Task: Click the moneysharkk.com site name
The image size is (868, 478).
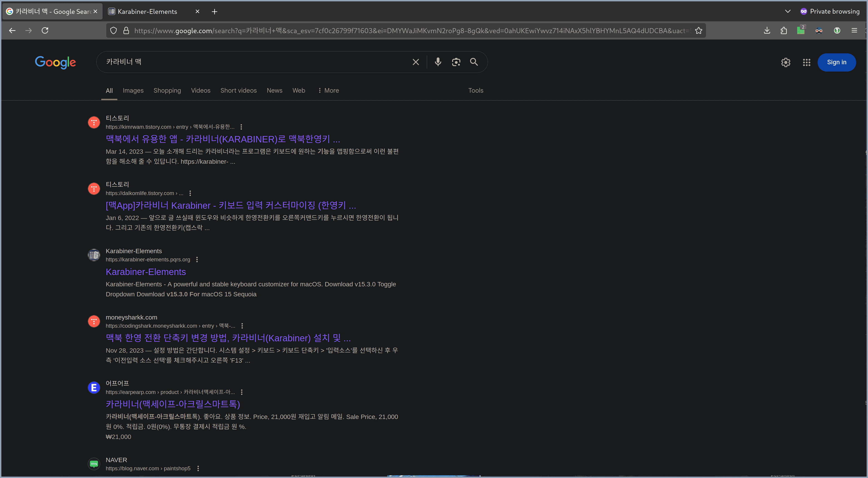Action: coord(131,317)
